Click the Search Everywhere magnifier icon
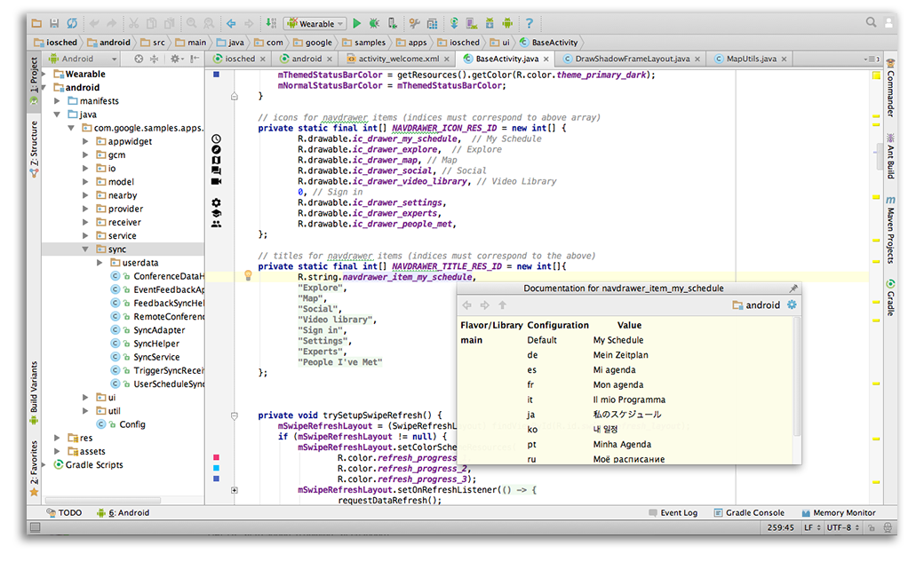This screenshot has width=924, height=562. pyautogui.click(x=871, y=22)
